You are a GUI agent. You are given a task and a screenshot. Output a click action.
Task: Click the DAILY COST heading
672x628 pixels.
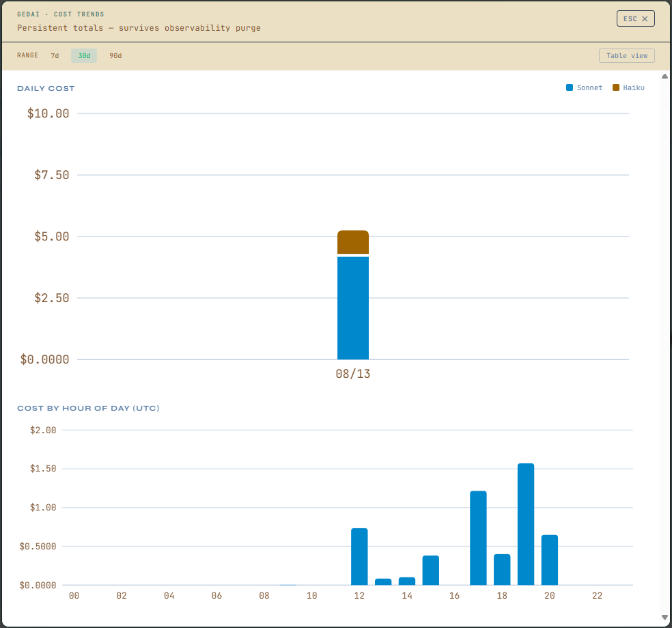pos(46,88)
